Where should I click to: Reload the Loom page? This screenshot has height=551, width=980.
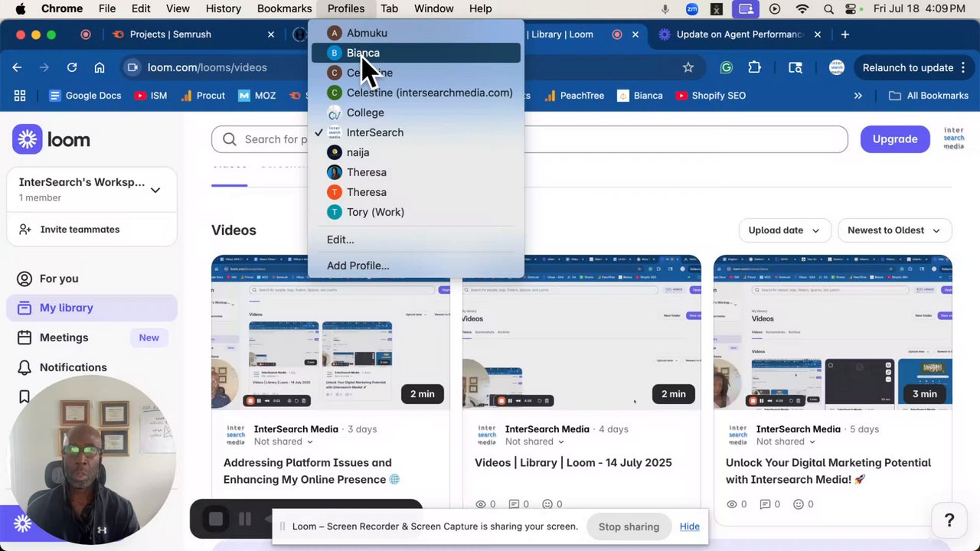pyautogui.click(x=72, y=67)
